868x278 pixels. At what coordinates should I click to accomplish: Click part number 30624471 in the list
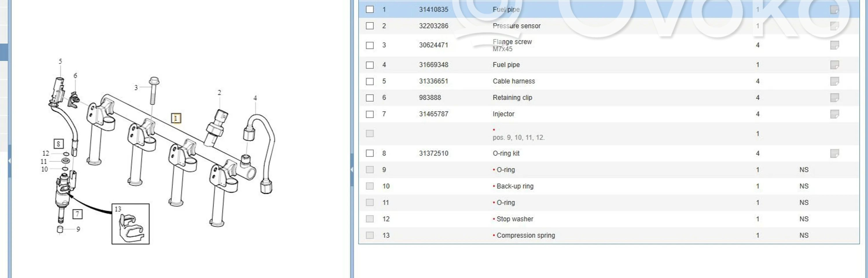coord(433,45)
